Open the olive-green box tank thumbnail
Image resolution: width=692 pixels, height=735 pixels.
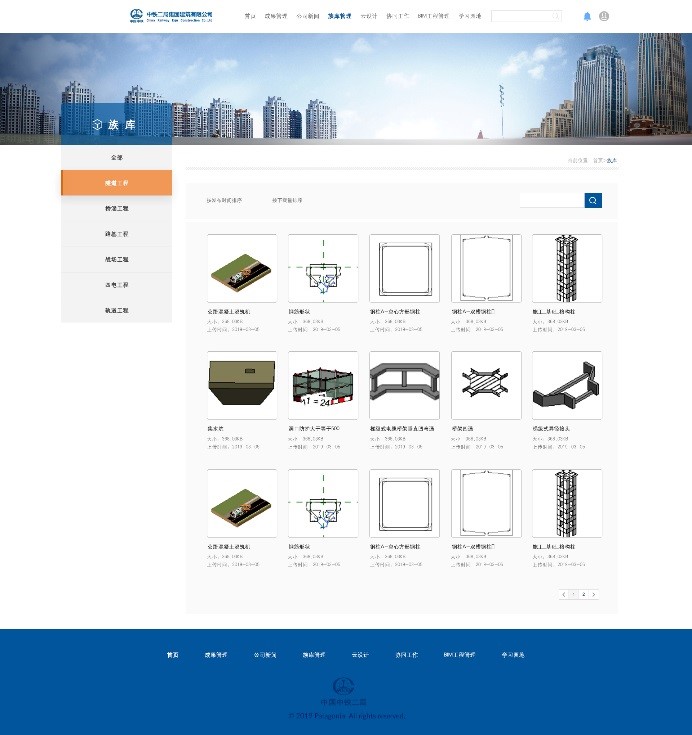click(242, 385)
